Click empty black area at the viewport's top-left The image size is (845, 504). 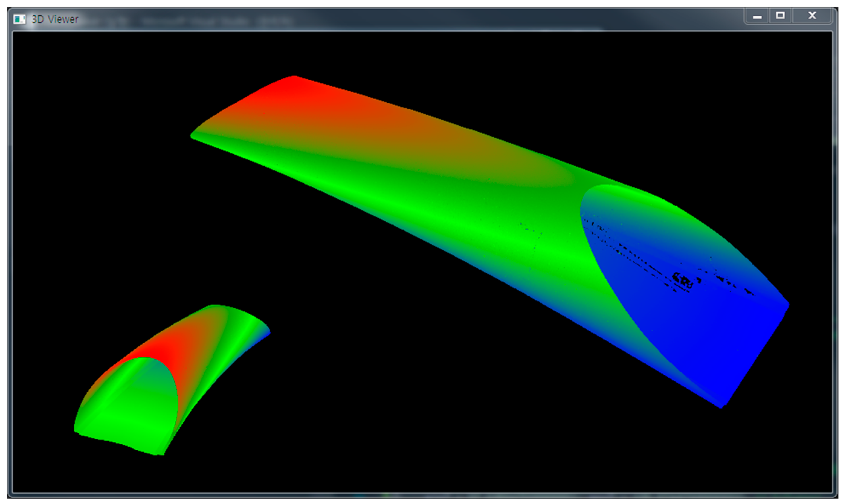[68, 68]
